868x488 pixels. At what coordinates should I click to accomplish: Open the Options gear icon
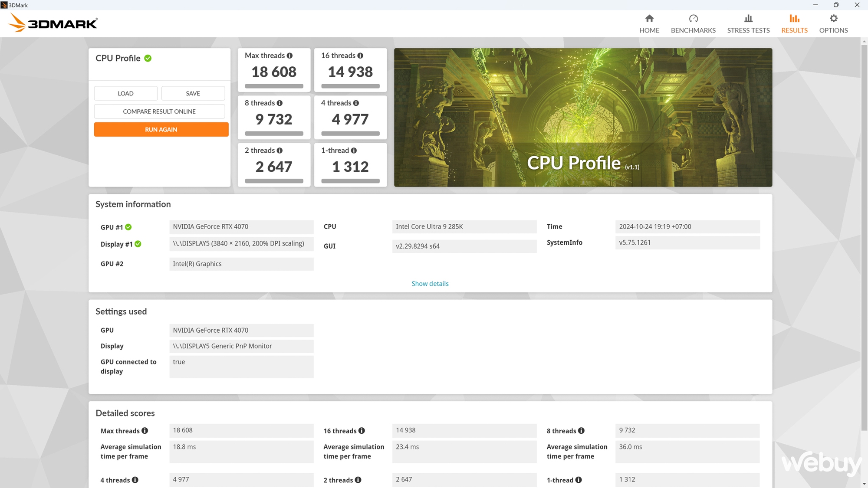coord(833,18)
